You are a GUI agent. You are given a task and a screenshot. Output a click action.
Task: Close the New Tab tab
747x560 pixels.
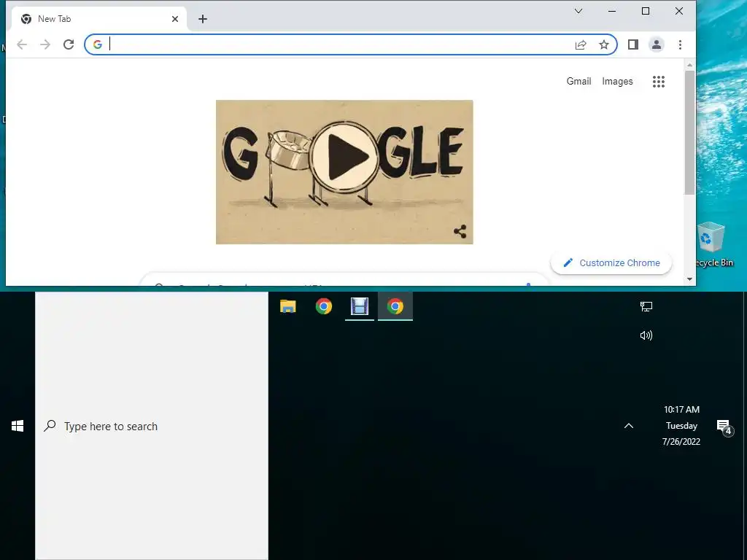click(x=175, y=19)
